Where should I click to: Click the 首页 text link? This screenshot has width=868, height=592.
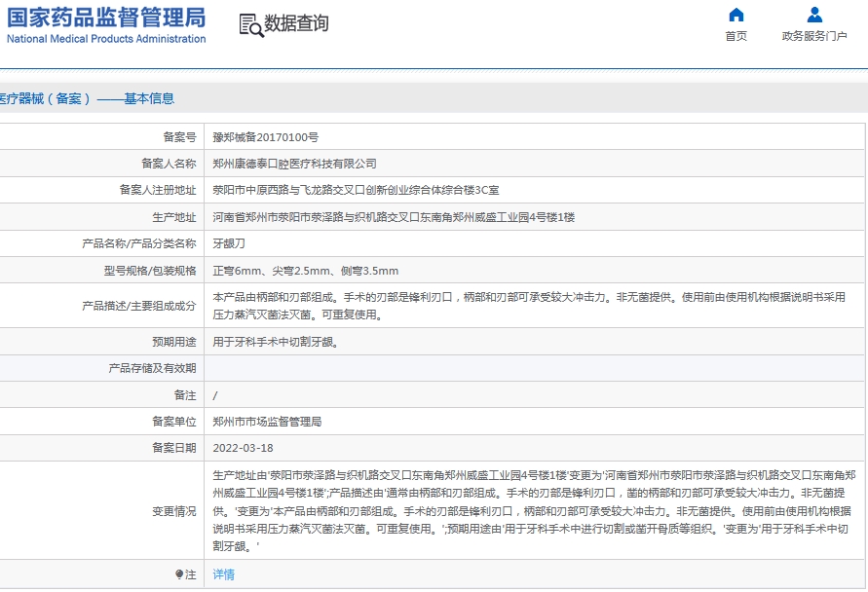pyautogui.click(x=736, y=36)
